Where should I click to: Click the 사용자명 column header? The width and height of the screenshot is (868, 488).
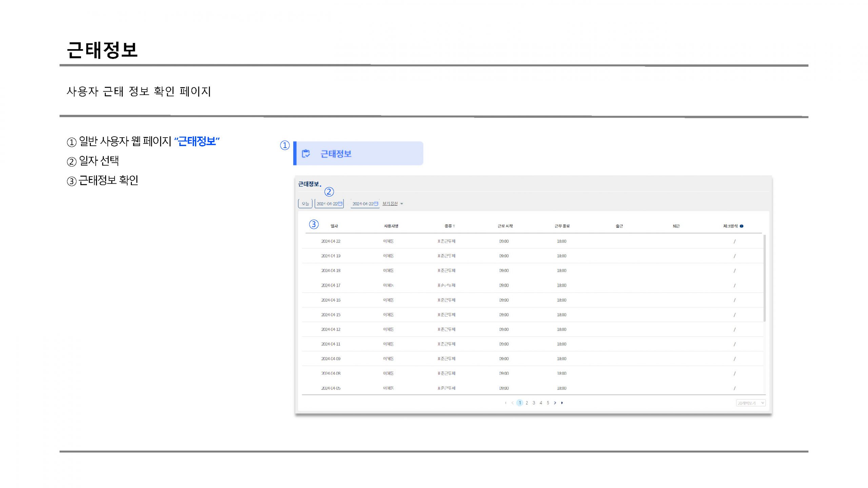391,226
